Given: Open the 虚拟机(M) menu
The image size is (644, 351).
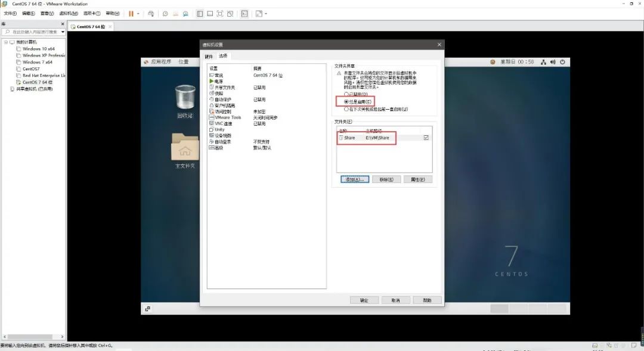Looking at the screenshot, I should [69, 14].
